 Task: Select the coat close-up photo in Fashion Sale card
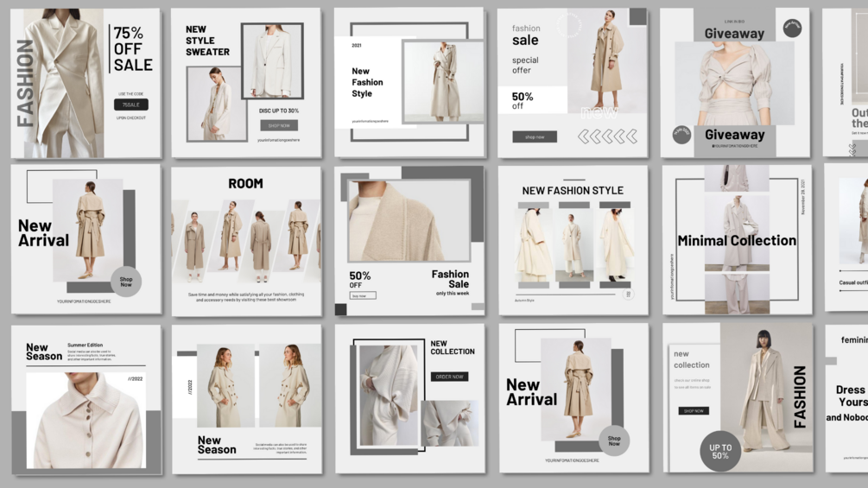click(x=409, y=220)
